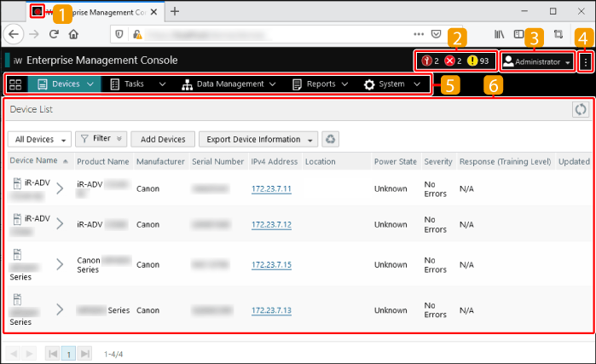Viewport: 596px width, 364px height.
Task: Refresh the Device List panel
Action: click(580, 109)
